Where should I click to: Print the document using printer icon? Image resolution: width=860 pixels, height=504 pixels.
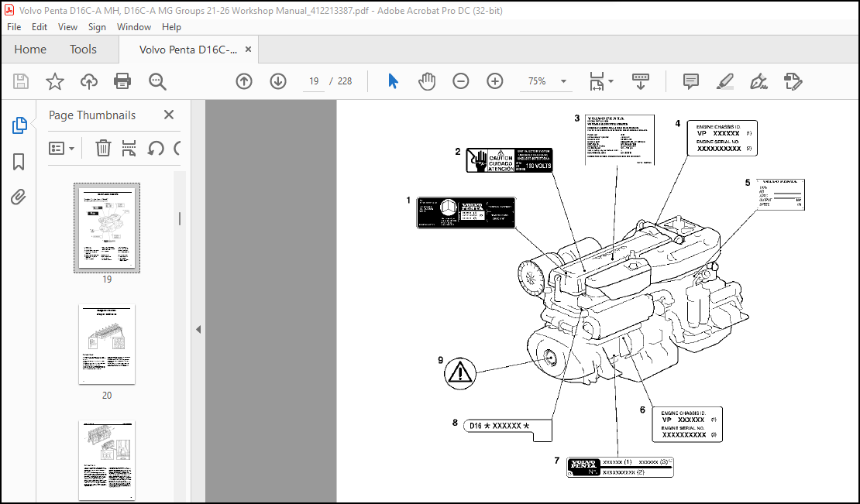point(122,81)
